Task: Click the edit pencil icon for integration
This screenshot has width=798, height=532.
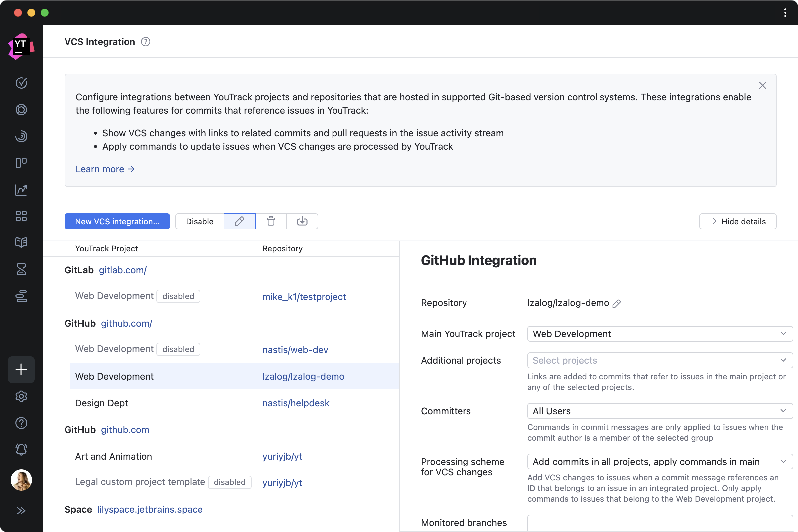Action: point(239,221)
